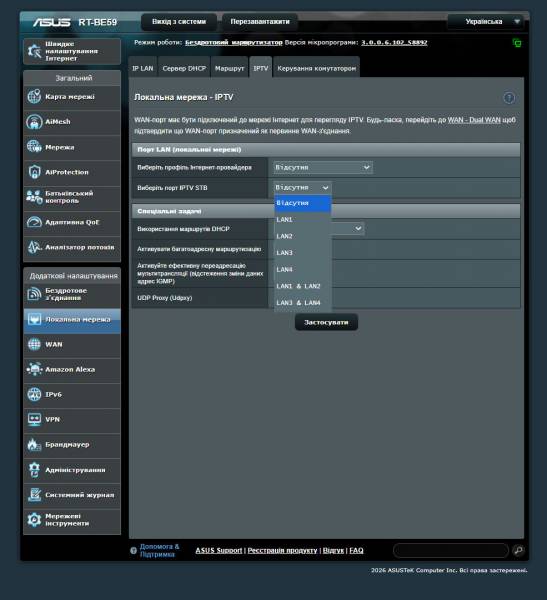This screenshot has height=600, width=547.
Task: Click Вихід з системи button
Action: coord(179,22)
